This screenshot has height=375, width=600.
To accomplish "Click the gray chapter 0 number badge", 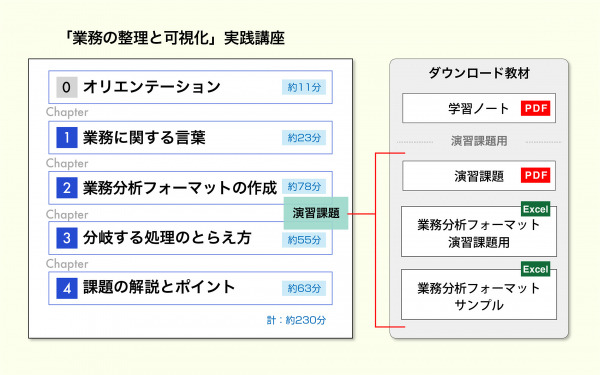I will pyautogui.click(x=67, y=87).
